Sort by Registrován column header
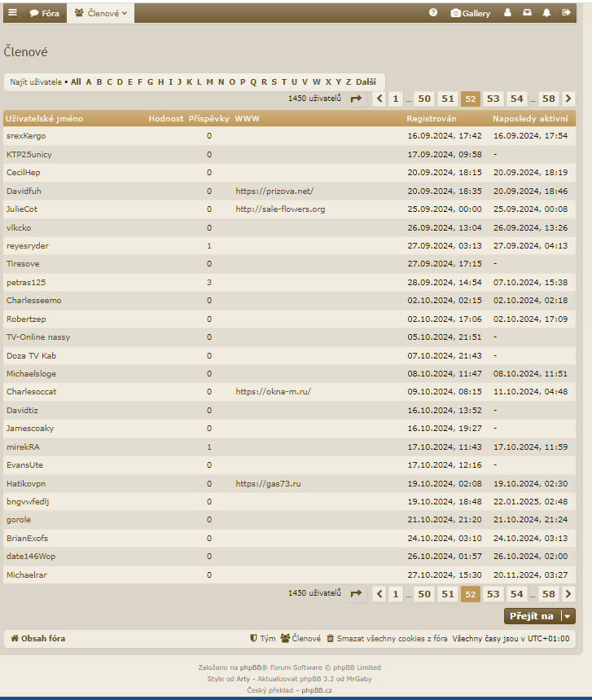The image size is (592, 700). pos(432,119)
